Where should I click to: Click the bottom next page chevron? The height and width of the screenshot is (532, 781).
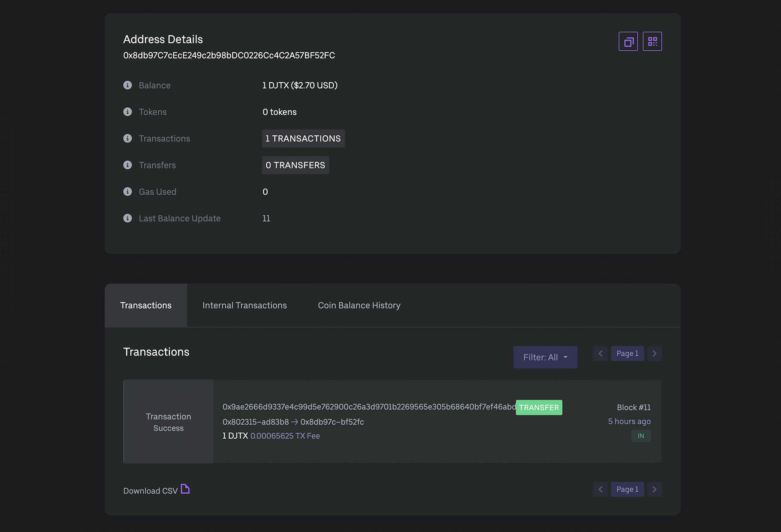(654, 489)
